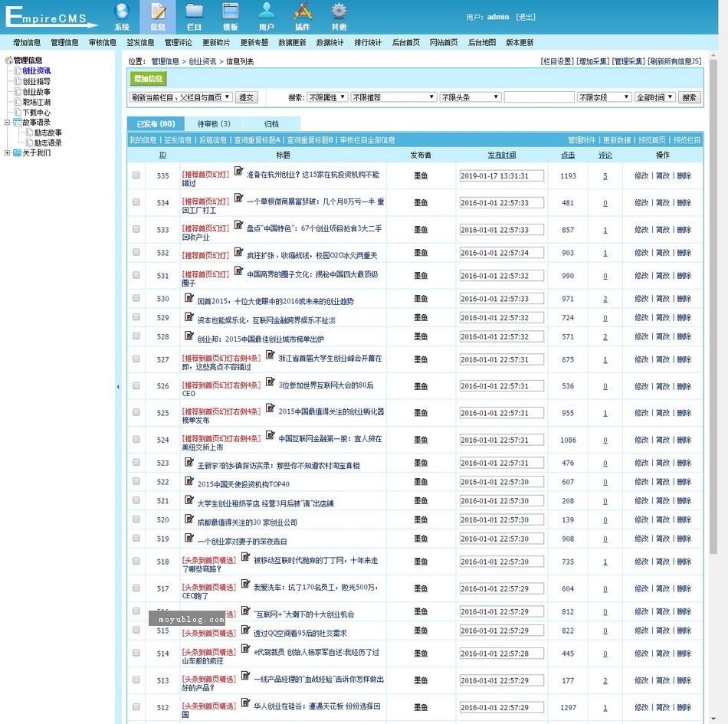
Task: Open the 全部时间 time filter dropdown
Action: pos(654,97)
